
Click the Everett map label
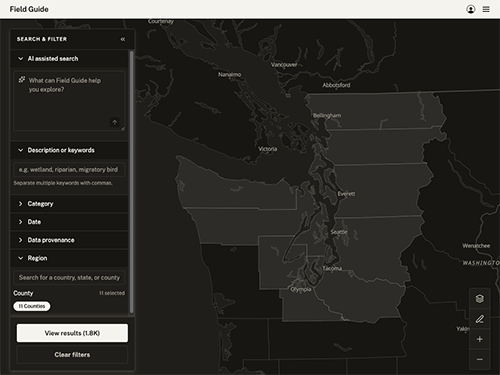(346, 194)
